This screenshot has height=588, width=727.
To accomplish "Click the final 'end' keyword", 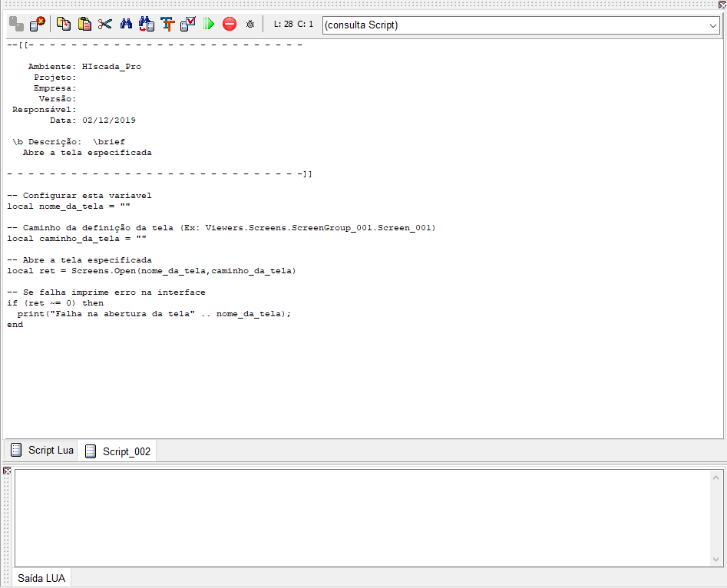I will pyautogui.click(x=15, y=325).
